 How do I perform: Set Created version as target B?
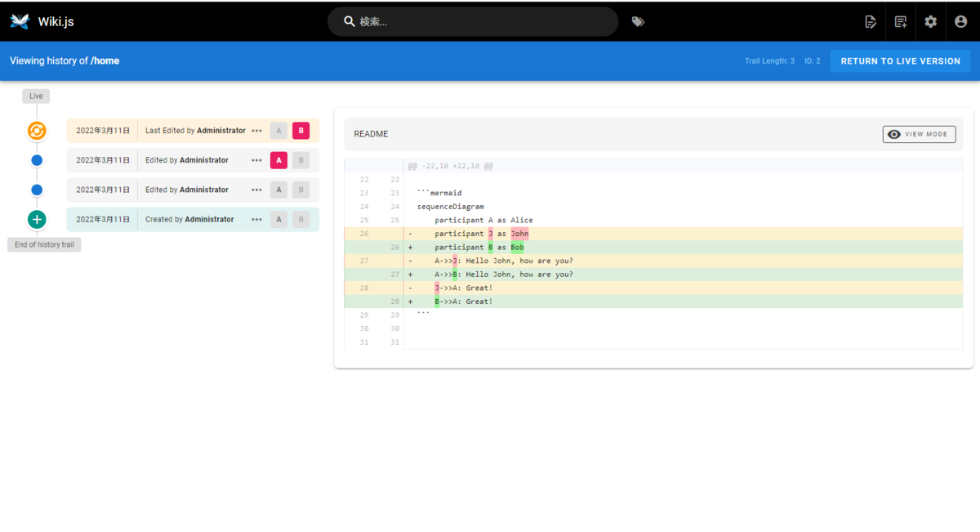[x=301, y=219]
